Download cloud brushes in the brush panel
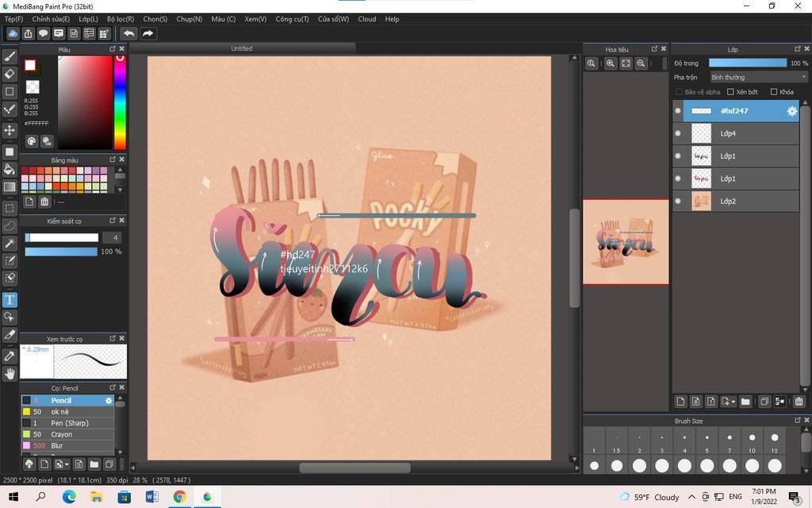The width and height of the screenshot is (812, 508). tap(29, 464)
